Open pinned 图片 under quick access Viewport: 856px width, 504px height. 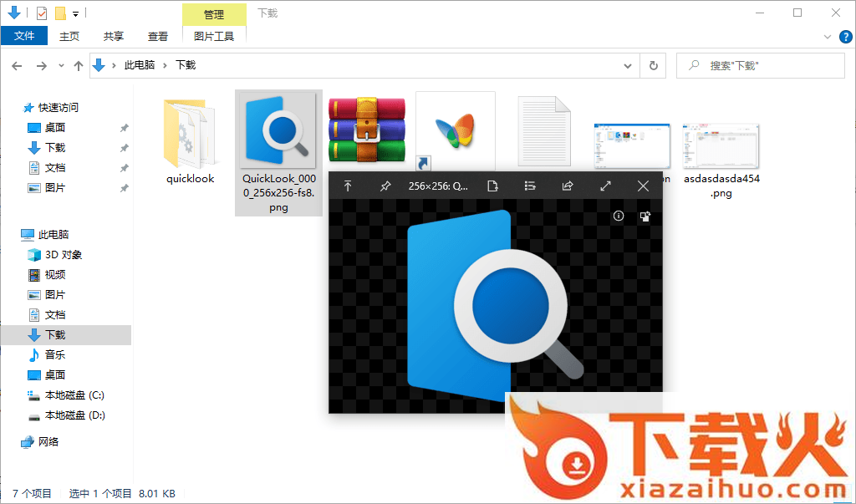(47, 188)
